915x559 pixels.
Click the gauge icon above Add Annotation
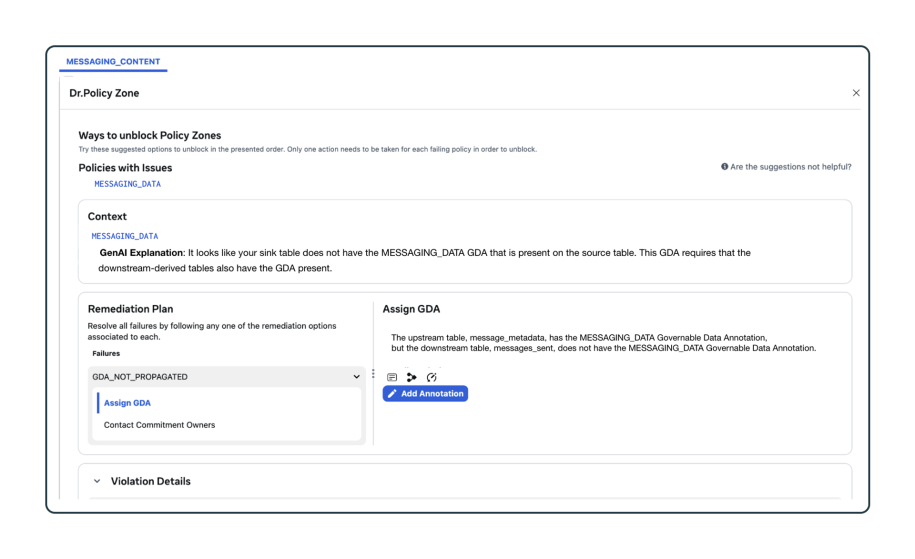pyautogui.click(x=431, y=377)
